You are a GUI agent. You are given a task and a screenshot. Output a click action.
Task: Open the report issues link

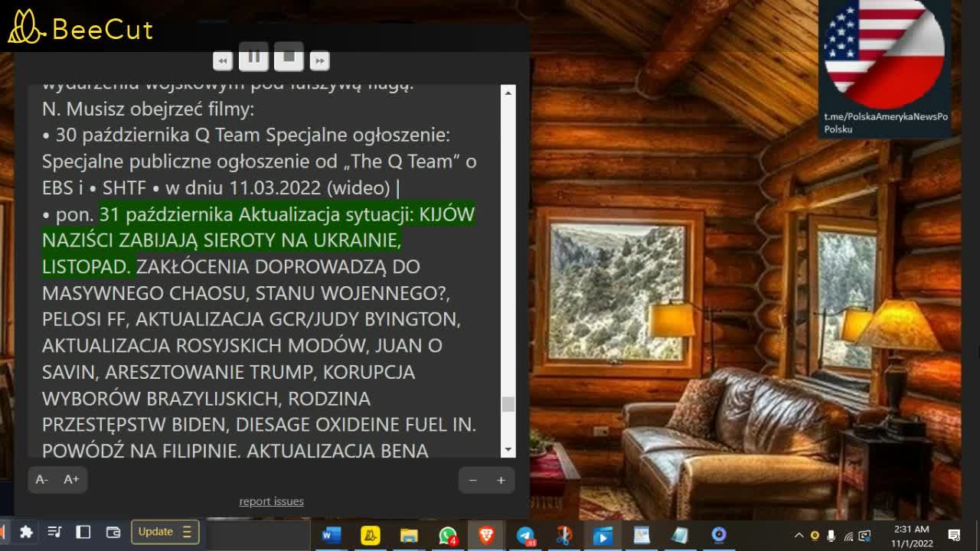(271, 501)
